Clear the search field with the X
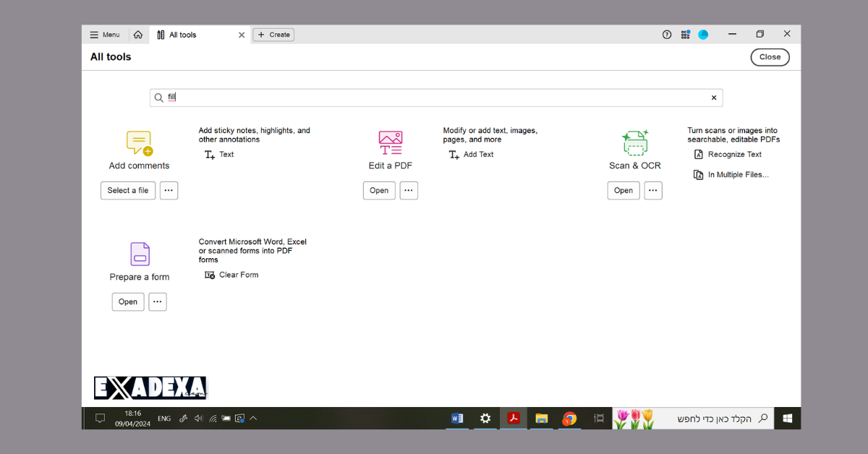868x454 pixels. [x=713, y=97]
